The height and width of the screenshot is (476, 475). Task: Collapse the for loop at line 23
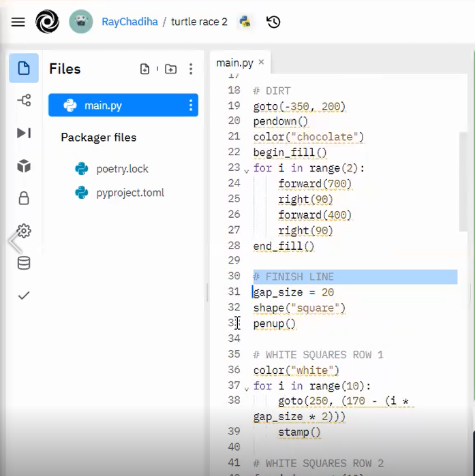pos(247,170)
